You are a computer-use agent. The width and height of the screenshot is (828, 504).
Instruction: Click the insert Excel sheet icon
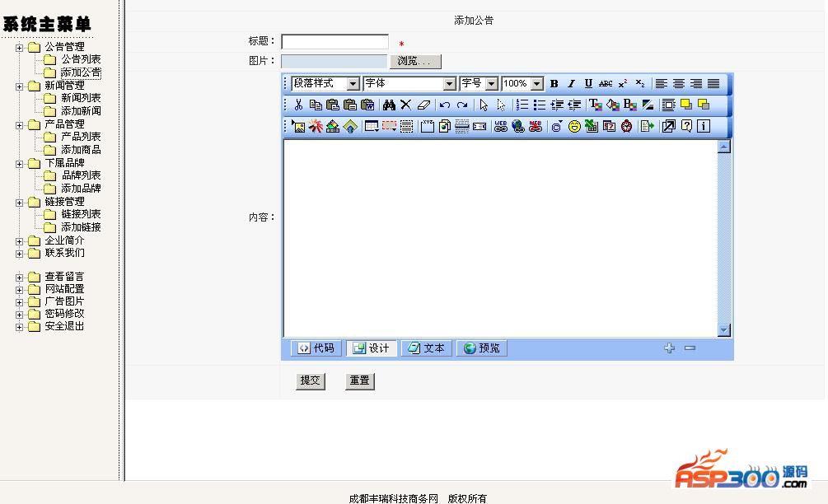[592, 126]
